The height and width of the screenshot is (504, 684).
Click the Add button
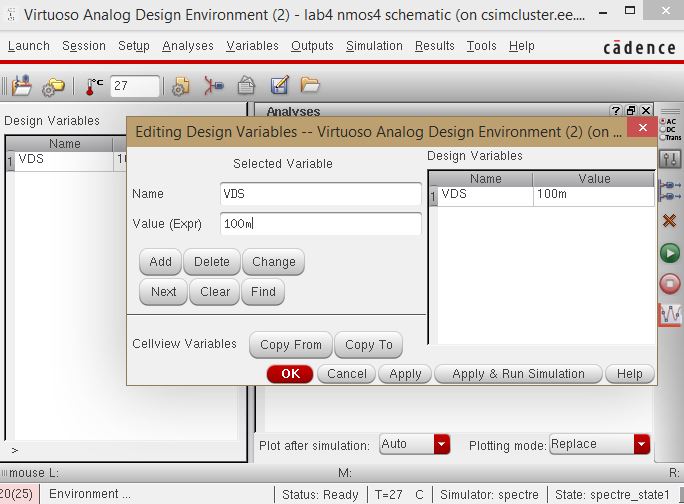(160, 262)
